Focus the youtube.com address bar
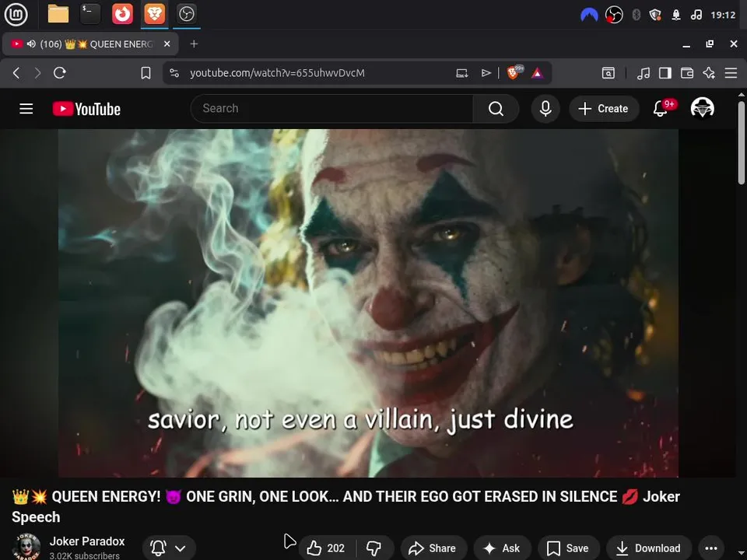The image size is (747, 560). 277,73
